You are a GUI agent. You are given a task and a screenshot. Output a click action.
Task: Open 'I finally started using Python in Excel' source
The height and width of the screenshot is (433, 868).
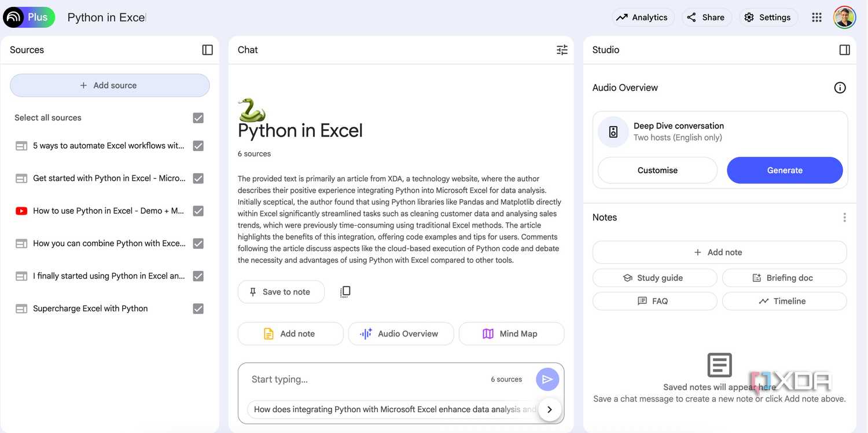pos(109,276)
